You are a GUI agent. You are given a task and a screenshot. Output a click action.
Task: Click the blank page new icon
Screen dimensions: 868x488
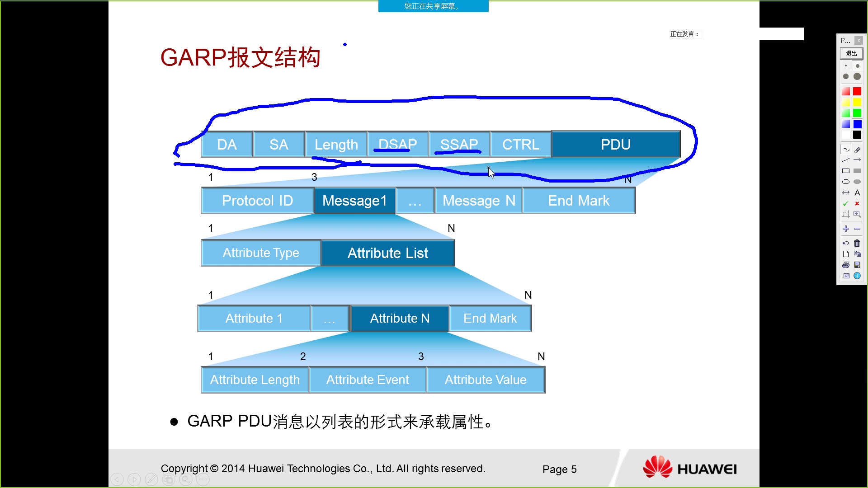tap(846, 254)
